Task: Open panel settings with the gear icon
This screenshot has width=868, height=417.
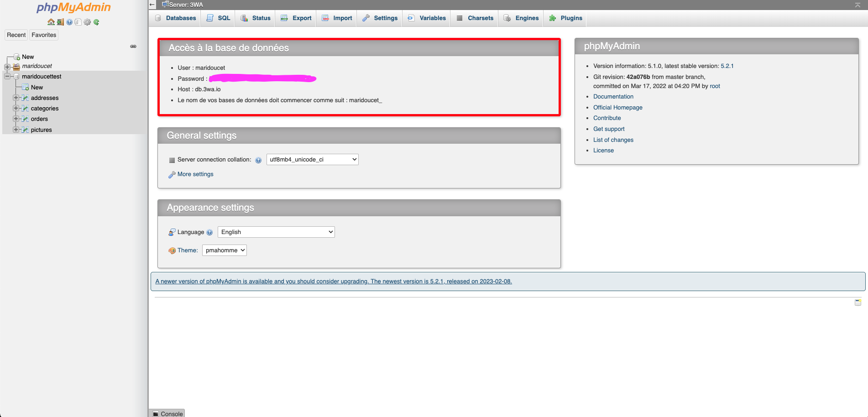Action: click(x=87, y=22)
